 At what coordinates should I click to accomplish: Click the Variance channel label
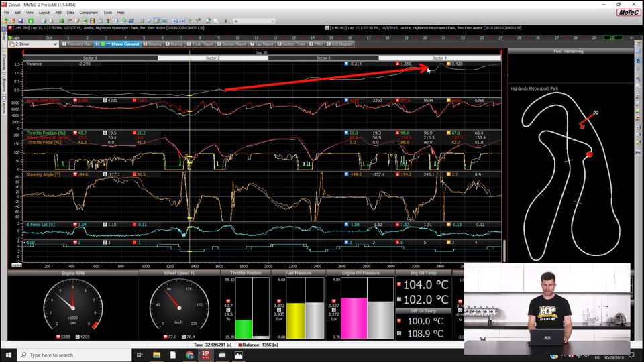point(34,64)
